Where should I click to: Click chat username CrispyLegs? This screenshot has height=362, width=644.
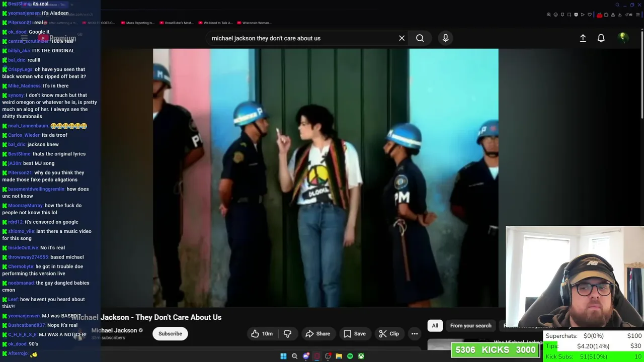pos(20,69)
